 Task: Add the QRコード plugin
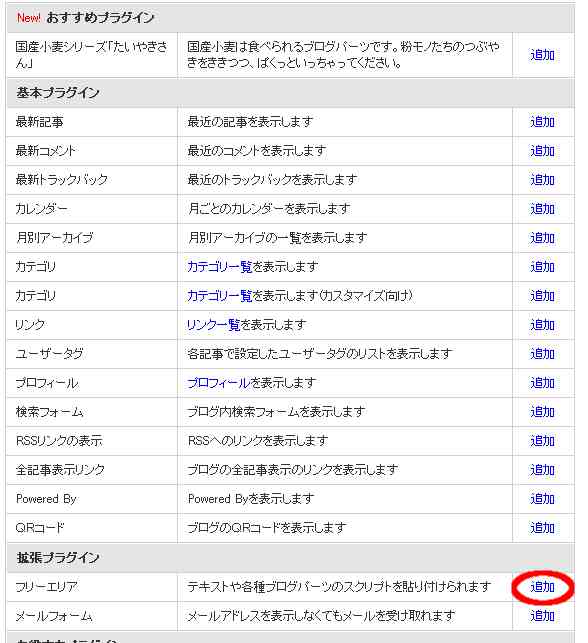[542, 528]
